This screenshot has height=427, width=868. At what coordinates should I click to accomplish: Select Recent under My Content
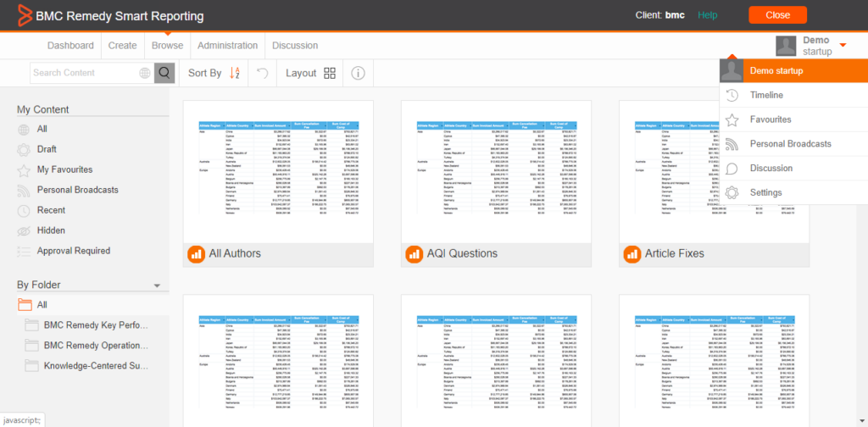51,210
